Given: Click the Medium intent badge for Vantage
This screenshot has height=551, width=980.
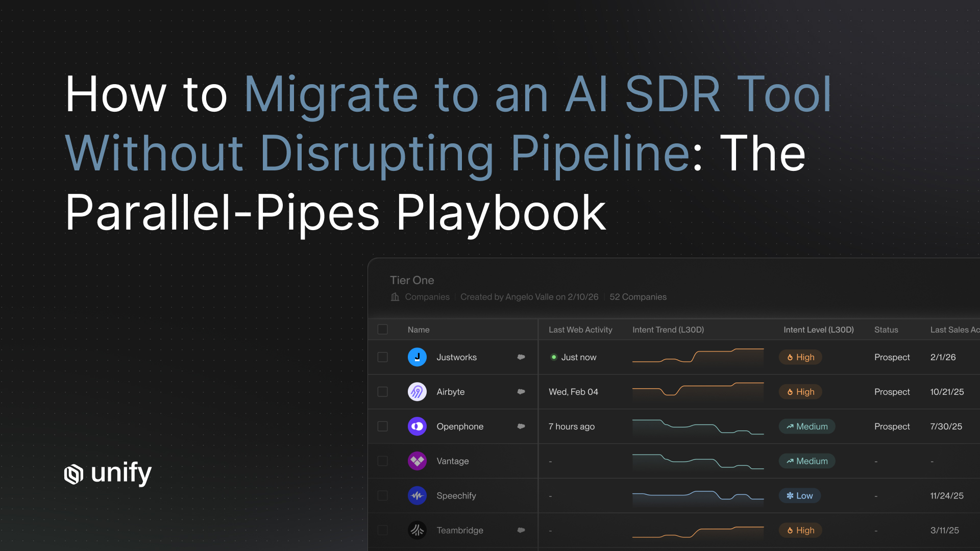Looking at the screenshot, I should (x=807, y=461).
